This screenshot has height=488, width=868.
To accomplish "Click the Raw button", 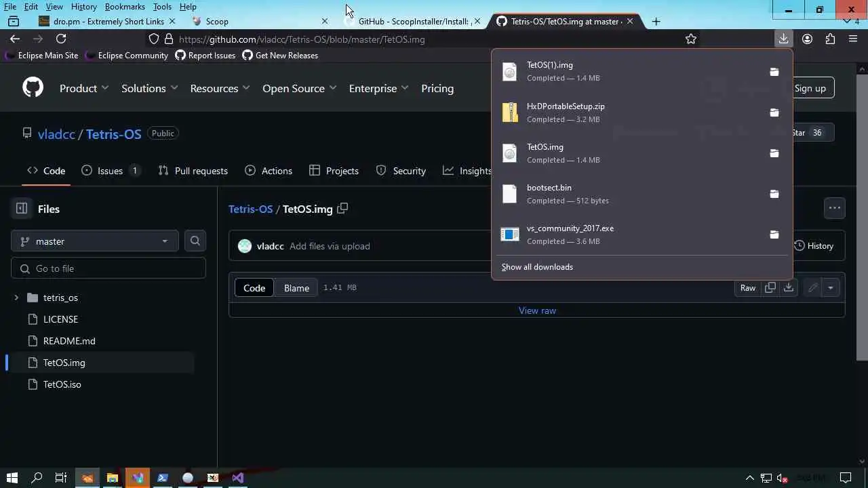I will (x=748, y=288).
